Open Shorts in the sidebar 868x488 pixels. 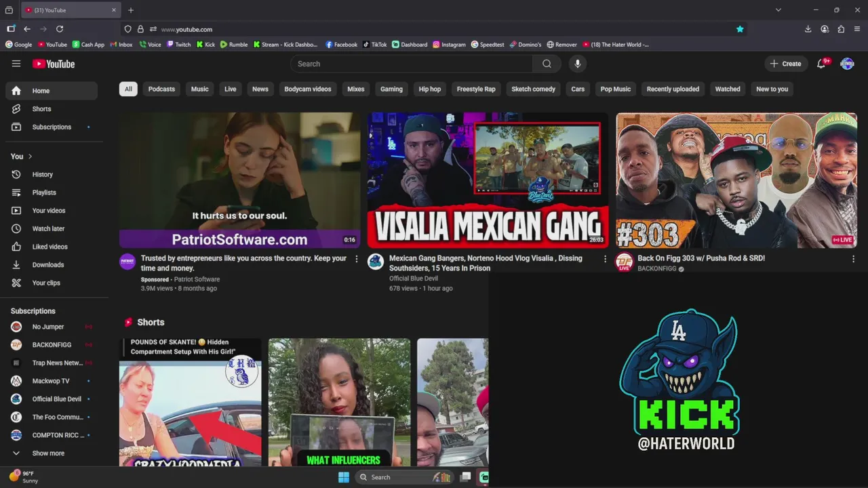tap(52, 109)
